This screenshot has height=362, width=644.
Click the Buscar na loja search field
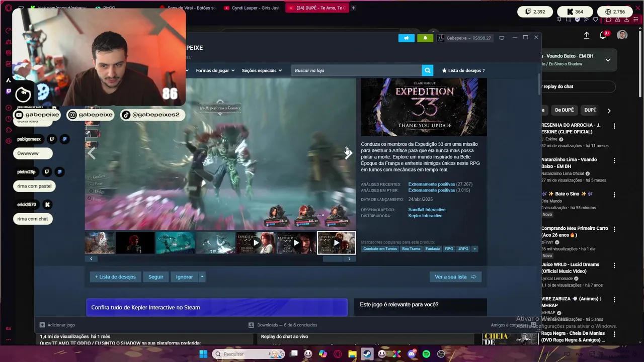(356, 70)
